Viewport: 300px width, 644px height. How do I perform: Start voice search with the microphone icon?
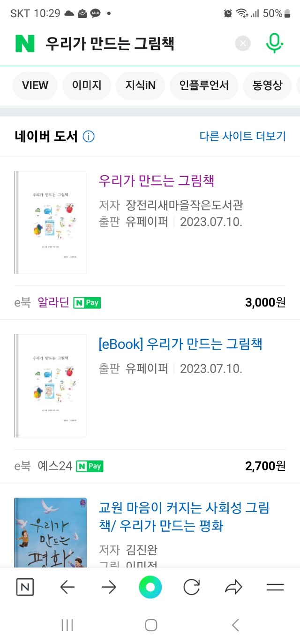[274, 43]
